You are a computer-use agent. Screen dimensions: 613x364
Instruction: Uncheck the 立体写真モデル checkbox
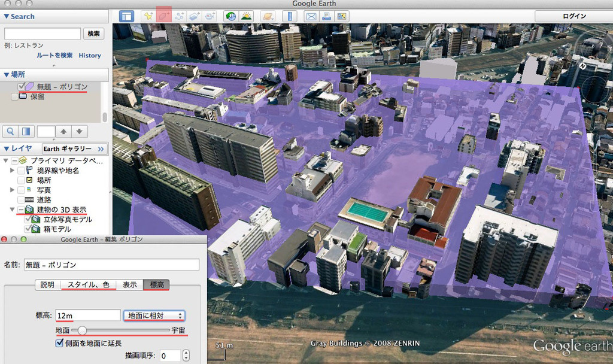coord(28,219)
